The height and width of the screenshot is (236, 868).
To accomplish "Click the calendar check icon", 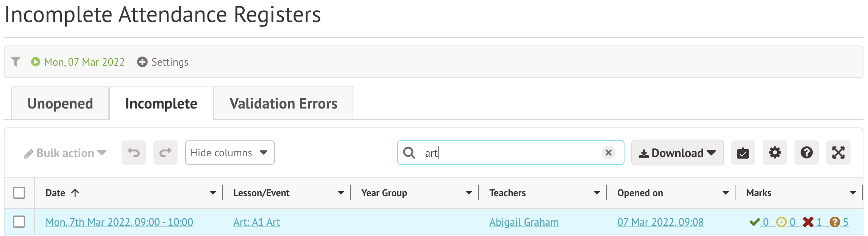I will (743, 153).
